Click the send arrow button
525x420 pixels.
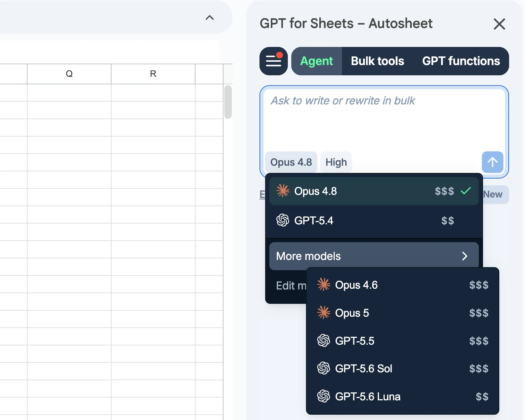tap(492, 162)
